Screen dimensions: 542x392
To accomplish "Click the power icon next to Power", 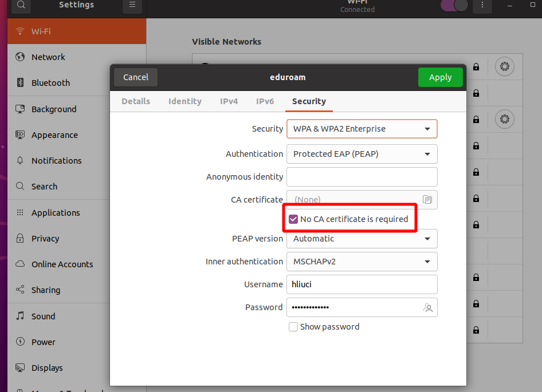I will click(20, 342).
